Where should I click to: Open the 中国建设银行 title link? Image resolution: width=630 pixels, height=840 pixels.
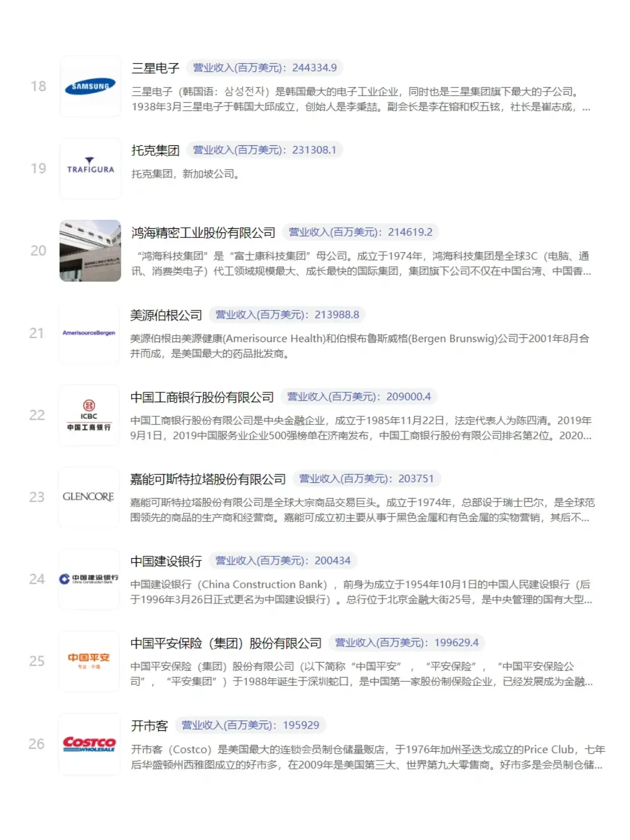[166, 562]
